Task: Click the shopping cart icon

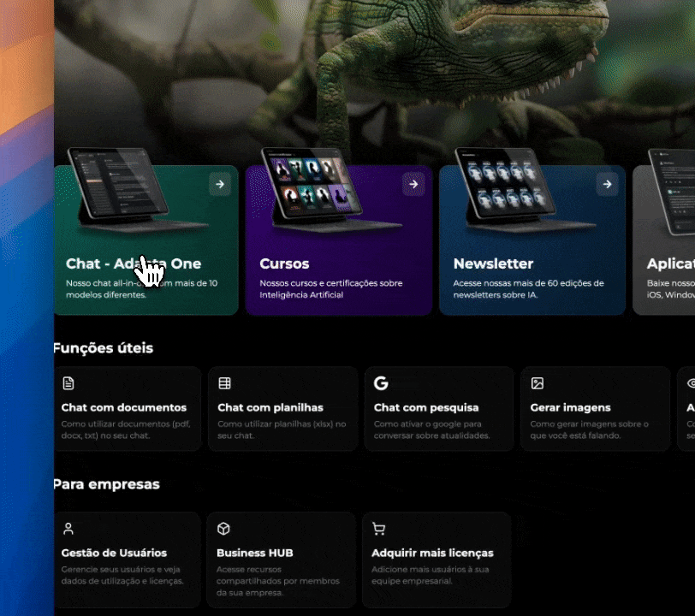Action: coord(378,529)
